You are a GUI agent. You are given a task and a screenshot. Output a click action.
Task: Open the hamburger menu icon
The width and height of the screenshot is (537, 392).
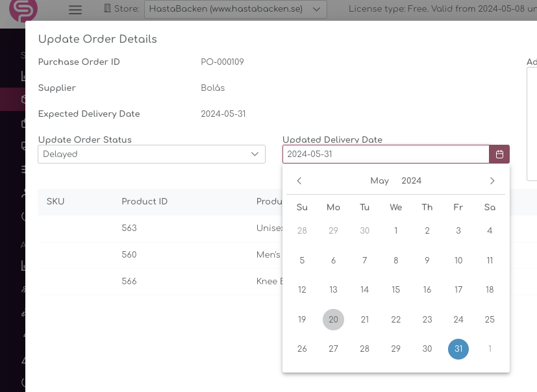coord(75,9)
